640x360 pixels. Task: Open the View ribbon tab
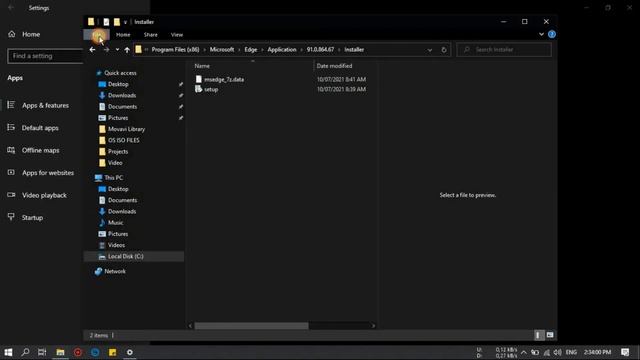[x=177, y=35]
